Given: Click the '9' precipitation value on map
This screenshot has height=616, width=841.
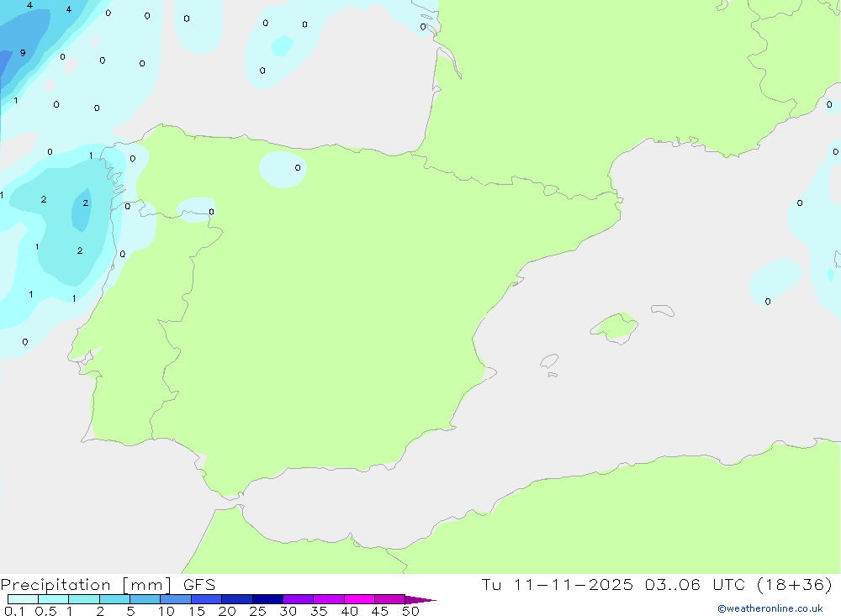Looking at the screenshot, I should pos(23,53).
